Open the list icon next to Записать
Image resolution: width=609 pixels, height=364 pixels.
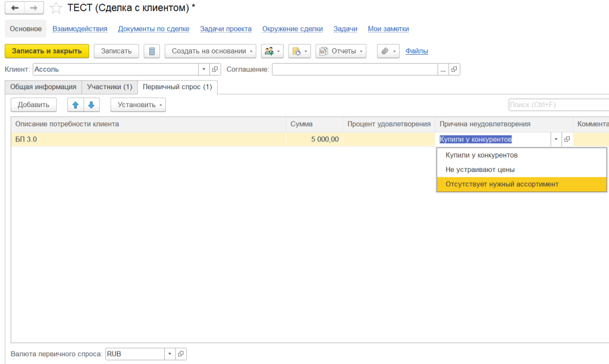pos(152,51)
